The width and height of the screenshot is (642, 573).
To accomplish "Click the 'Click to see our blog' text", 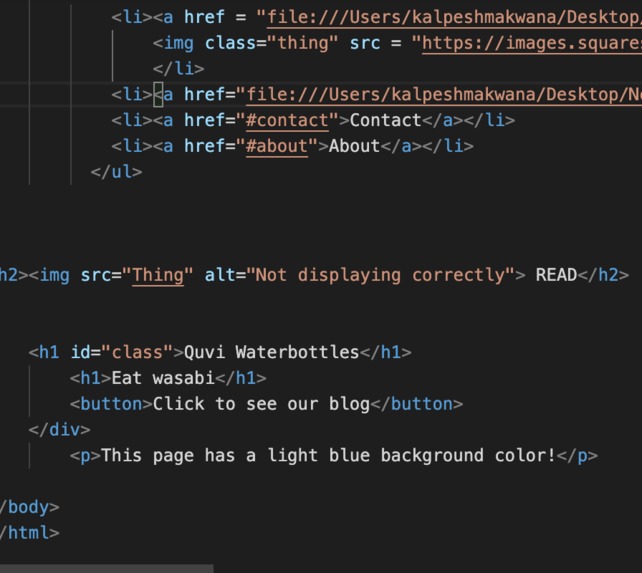I will pos(261,404).
